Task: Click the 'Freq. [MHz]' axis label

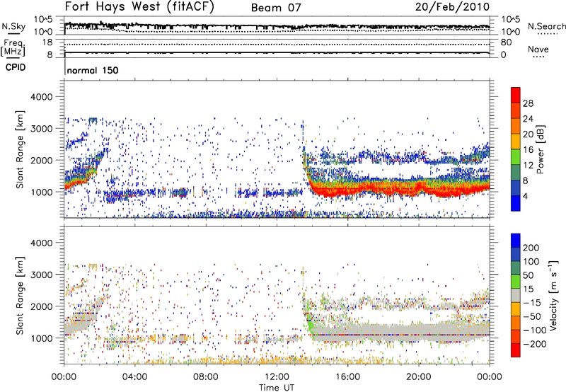Action: (x=13, y=48)
